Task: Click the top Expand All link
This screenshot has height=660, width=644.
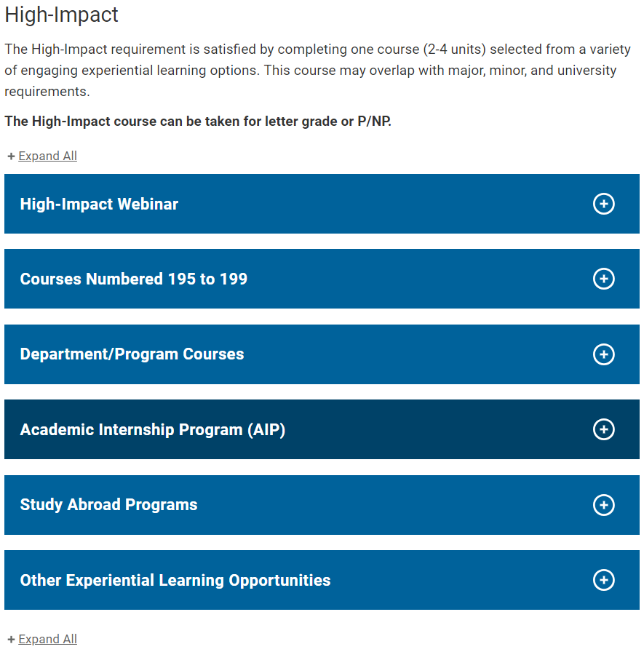Action: point(47,156)
